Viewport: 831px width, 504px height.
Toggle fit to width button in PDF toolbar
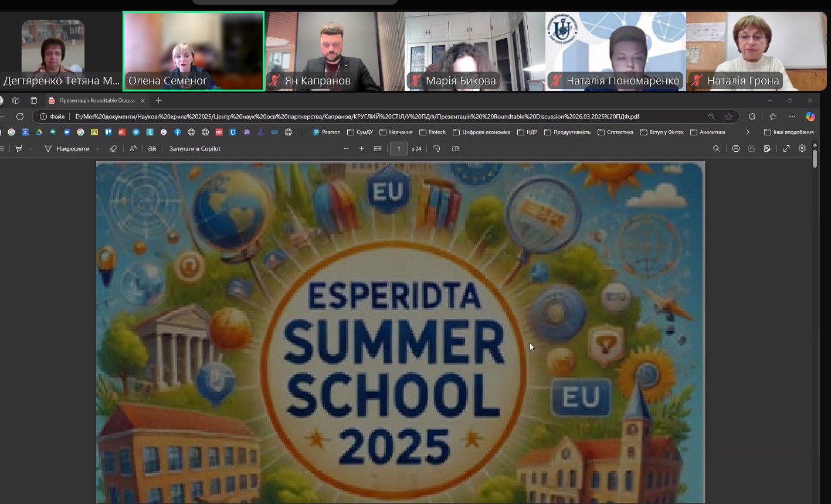tap(378, 149)
